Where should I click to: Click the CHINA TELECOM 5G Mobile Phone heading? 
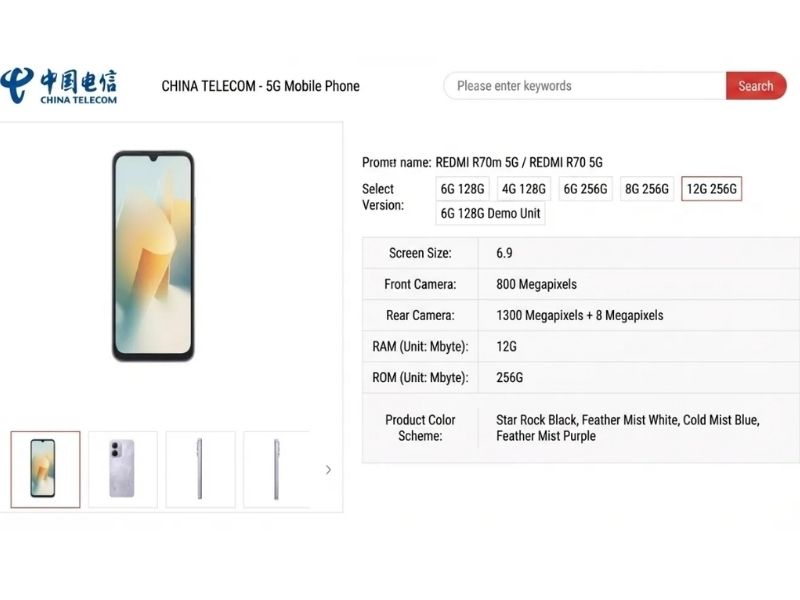tap(260, 86)
